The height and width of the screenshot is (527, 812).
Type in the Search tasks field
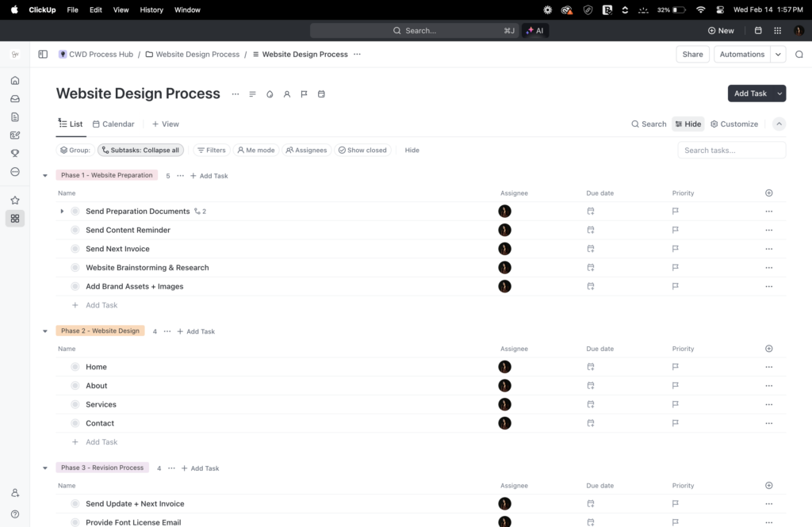click(x=731, y=150)
